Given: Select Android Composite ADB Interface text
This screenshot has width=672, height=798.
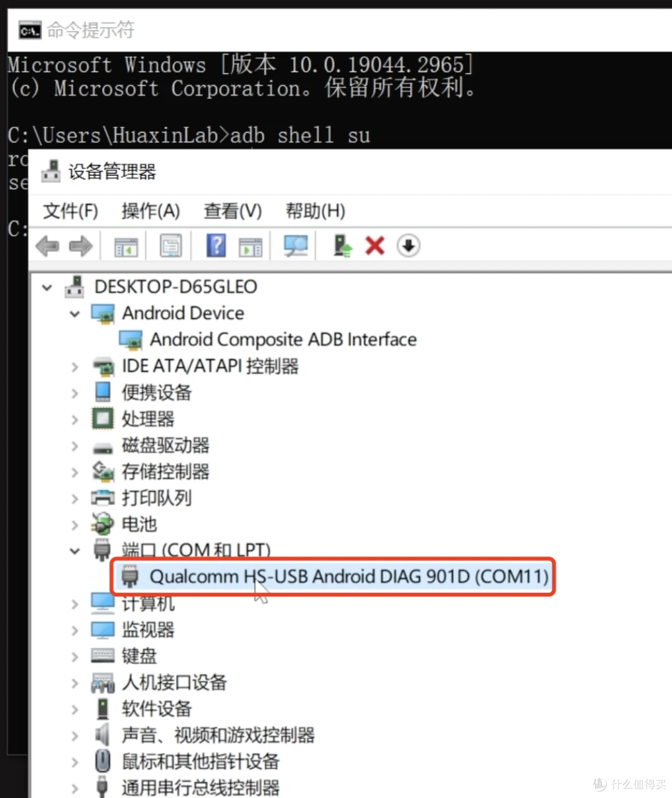Looking at the screenshot, I should [283, 340].
